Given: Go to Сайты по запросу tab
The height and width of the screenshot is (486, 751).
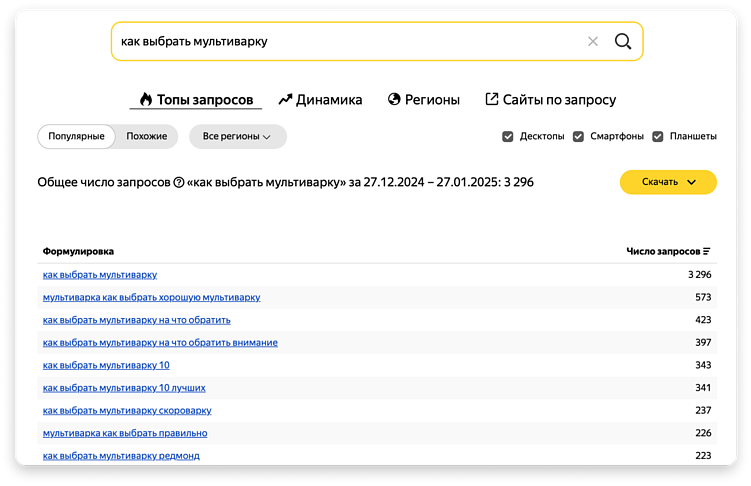Looking at the screenshot, I should [550, 100].
